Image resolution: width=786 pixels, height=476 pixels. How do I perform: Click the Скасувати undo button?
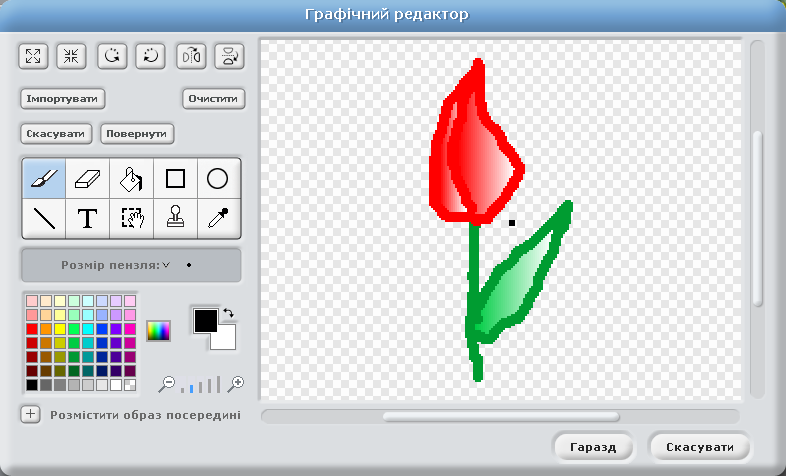pyautogui.click(x=56, y=134)
